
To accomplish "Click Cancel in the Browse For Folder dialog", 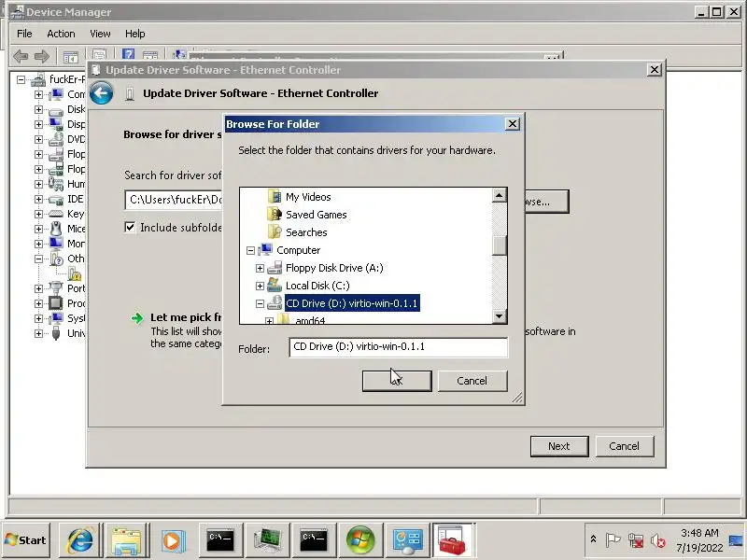I will (x=472, y=381).
